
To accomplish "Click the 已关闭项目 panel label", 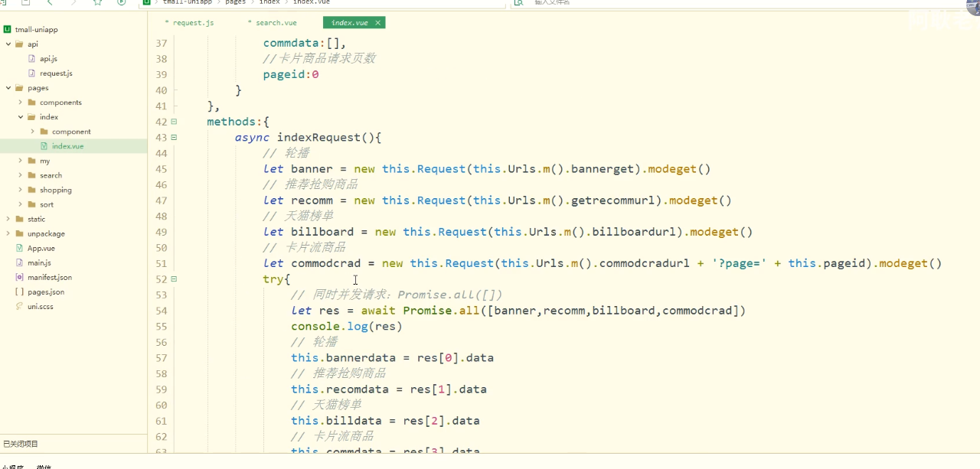I will click(x=21, y=444).
